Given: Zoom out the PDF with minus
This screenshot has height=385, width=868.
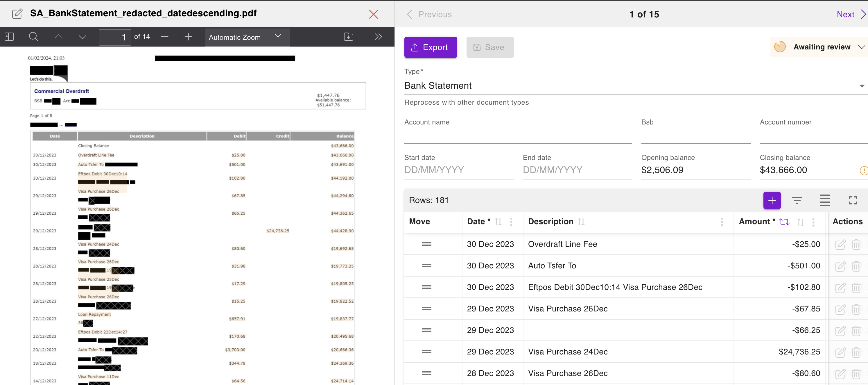Looking at the screenshot, I should [164, 37].
